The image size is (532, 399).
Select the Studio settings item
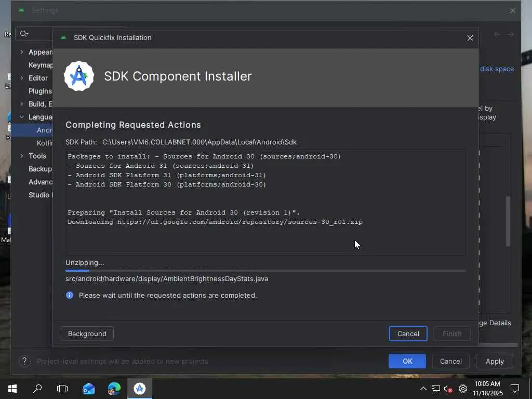click(x=41, y=195)
